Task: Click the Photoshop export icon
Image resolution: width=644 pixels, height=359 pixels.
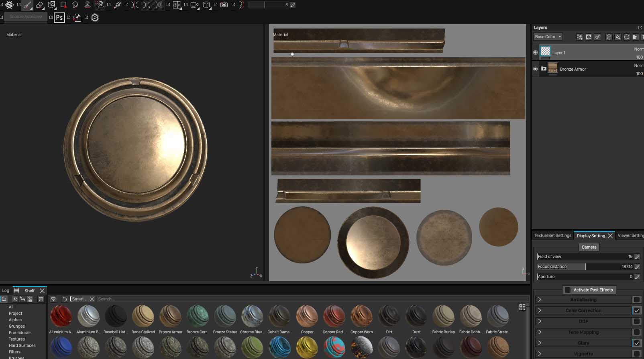Action: 59,18
